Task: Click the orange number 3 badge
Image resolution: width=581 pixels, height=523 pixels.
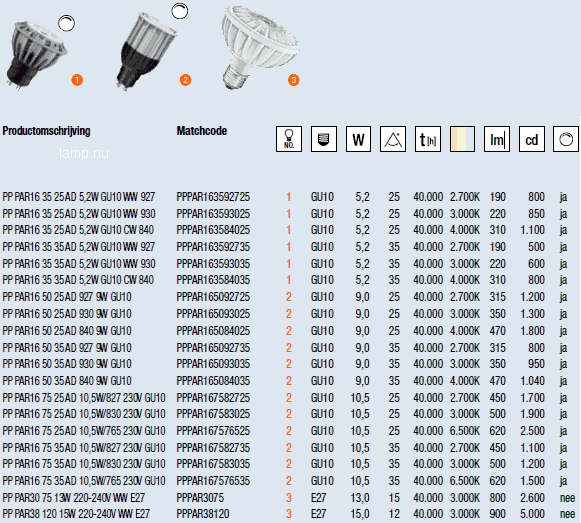Action: click(x=293, y=80)
